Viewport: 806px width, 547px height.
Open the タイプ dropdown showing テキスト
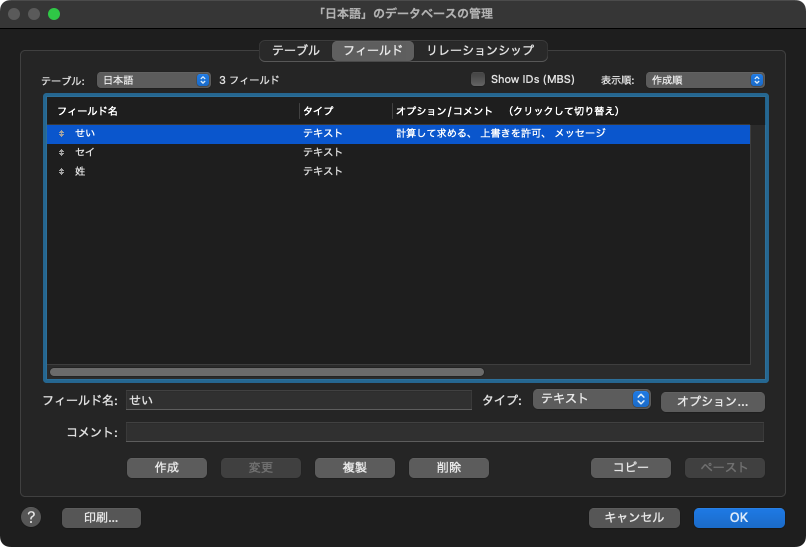(x=592, y=399)
